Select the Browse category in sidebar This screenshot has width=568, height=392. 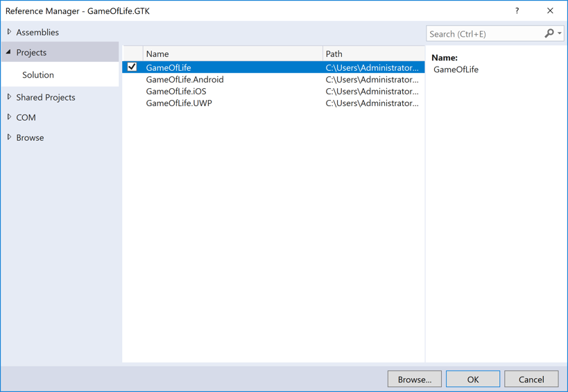[x=30, y=137]
